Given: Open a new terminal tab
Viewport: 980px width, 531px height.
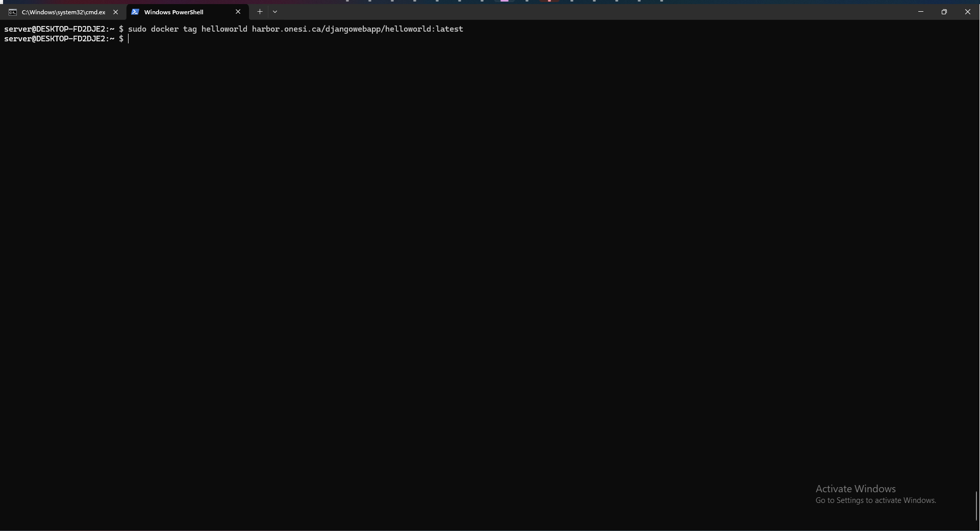Looking at the screenshot, I should pyautogui.click(x=260, y=12).
